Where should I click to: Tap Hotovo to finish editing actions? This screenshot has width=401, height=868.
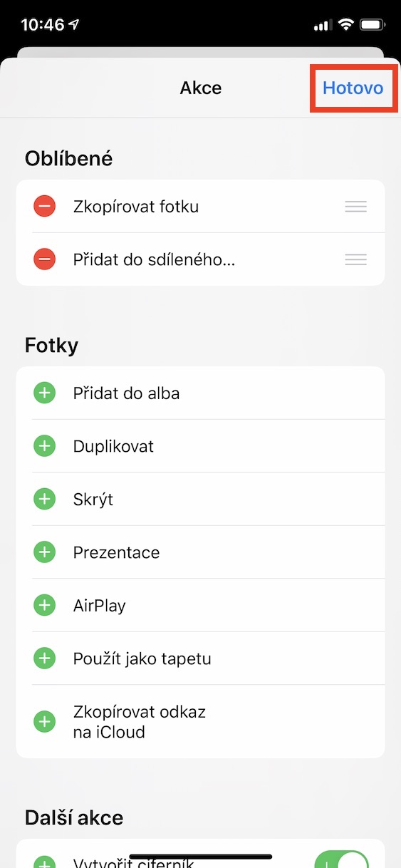[353, 88]
